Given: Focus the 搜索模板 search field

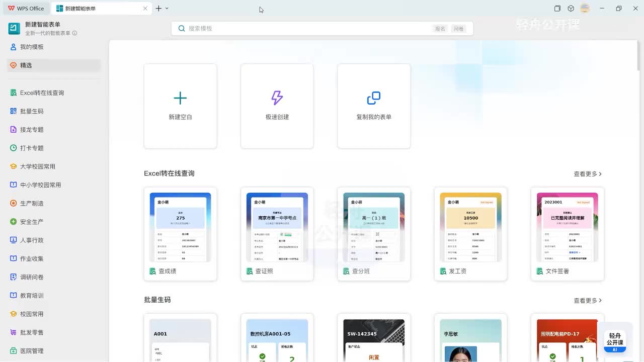Looking at the screenshot, I should point(322,29).
